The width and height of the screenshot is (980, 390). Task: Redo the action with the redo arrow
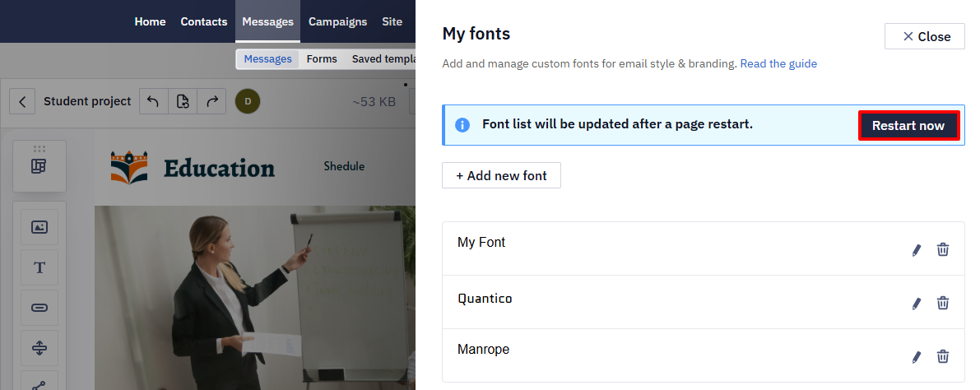211,101
